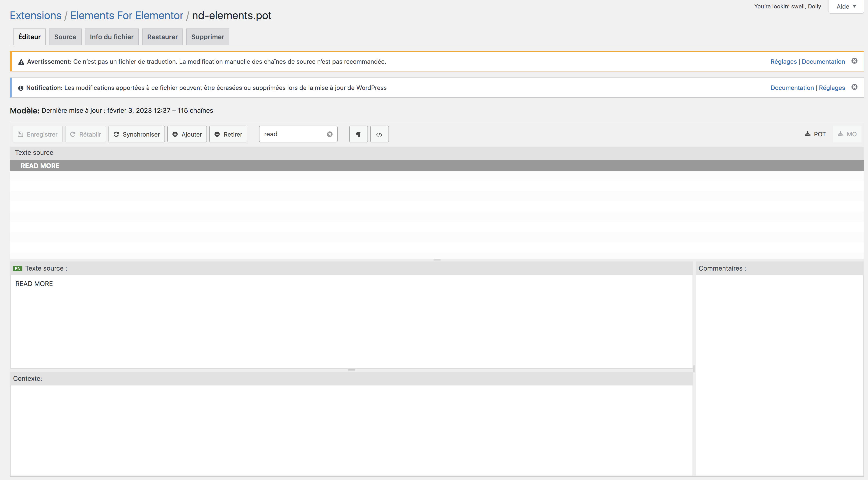This screenshot has width=868, height=480.
Task: Toggle code view button
Action: 379,134
